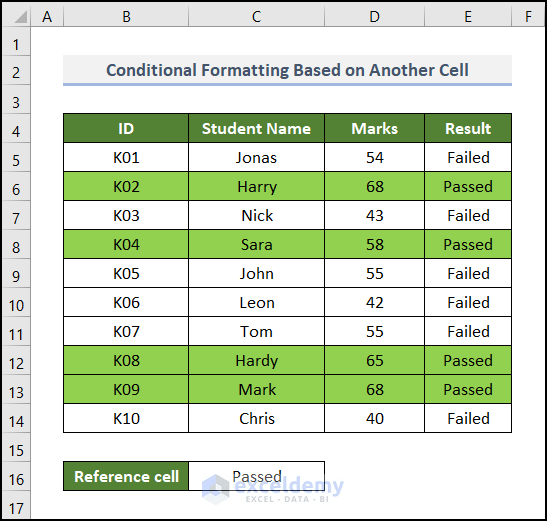The image size is (547, 521).
Task: Click the title 'Conditional Formatting Based on Another Cell'
Action: coord(287,70)
